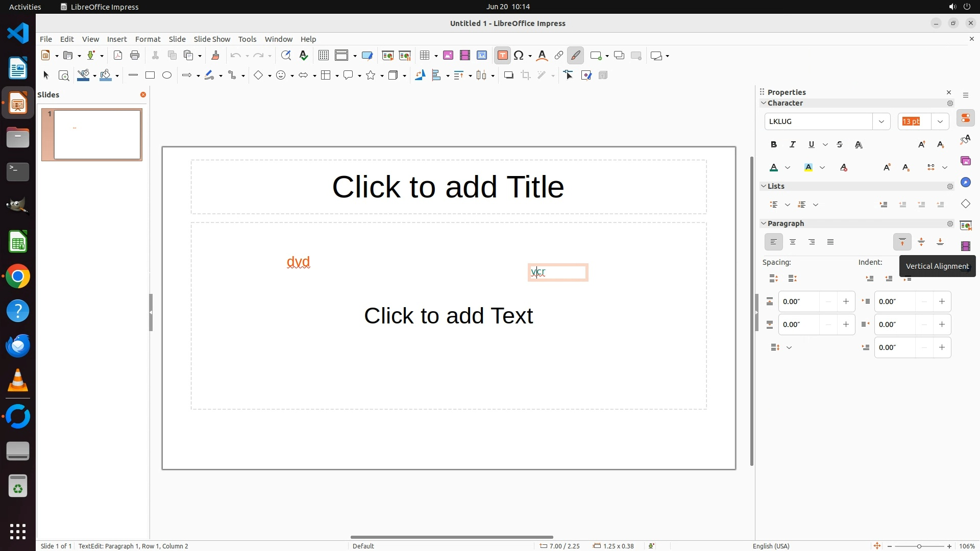Open the Format menu
Screen dimensions: 980x551
[148, 39]
